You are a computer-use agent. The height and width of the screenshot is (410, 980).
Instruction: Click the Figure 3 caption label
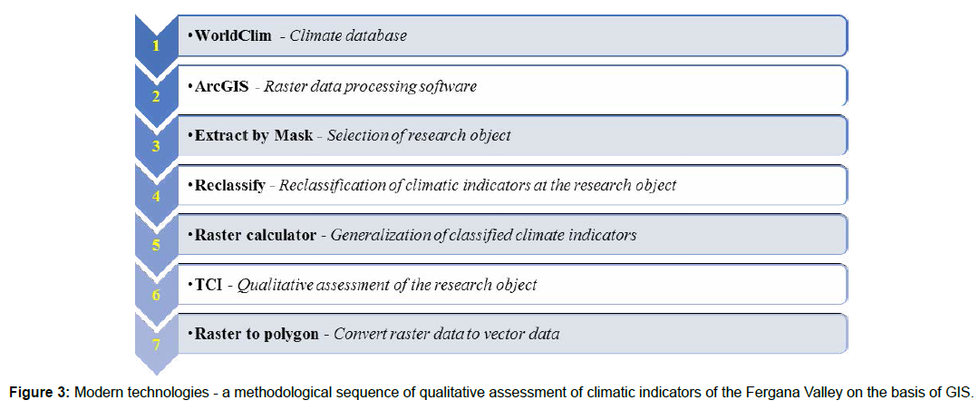41,393
